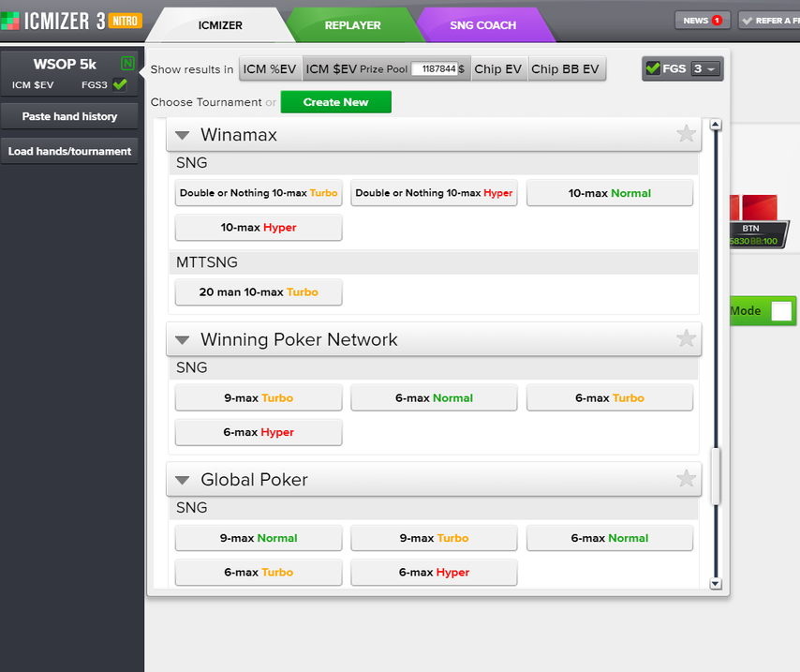Select the WSOP 5k tournament panel

69,72
